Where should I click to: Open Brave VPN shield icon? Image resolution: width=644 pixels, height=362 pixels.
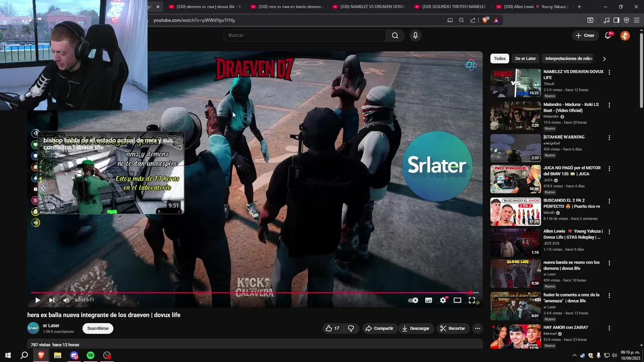coord(626,20)
